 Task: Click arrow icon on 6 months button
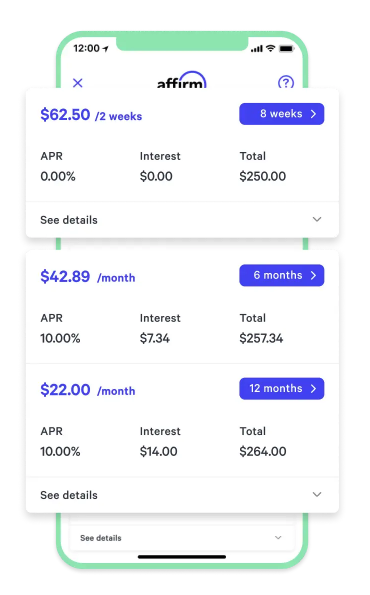(313, 275)
